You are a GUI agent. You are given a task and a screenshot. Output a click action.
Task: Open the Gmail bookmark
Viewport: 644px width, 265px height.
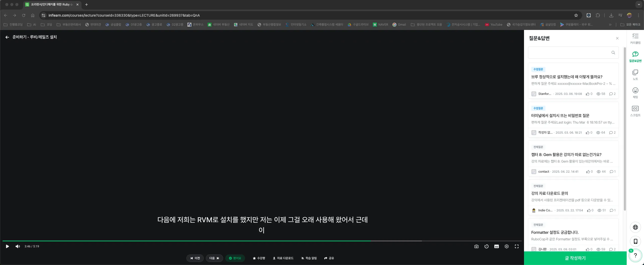pyautogui.click(x=399, y=25)
